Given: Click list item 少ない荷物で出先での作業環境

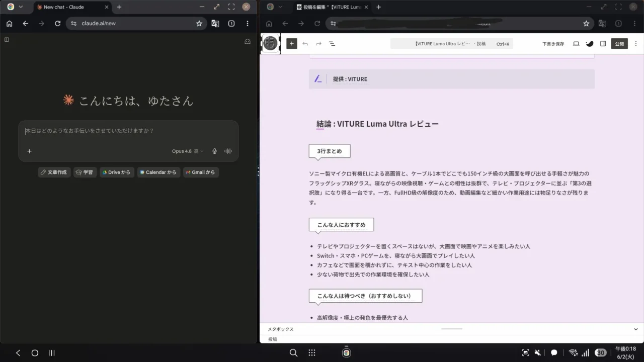Looking at the screenshot, I should pos(373,275).
